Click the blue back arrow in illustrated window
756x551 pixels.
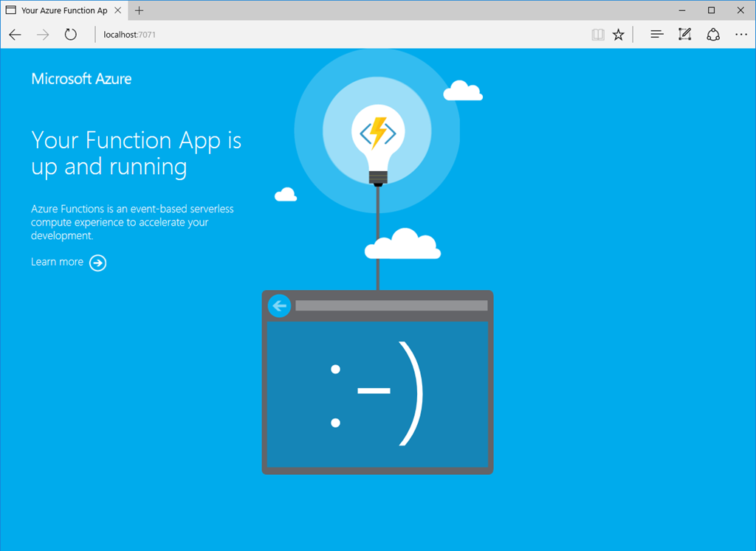point(279,306)
